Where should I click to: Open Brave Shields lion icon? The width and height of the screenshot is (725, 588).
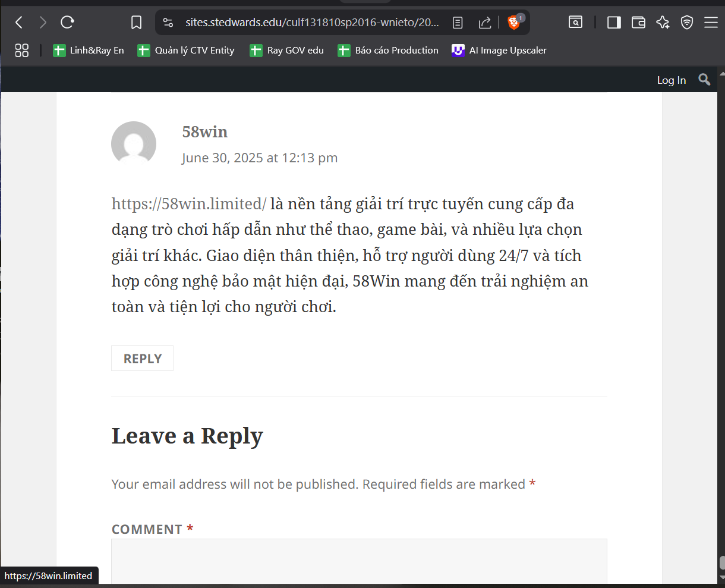click(515, 23)
